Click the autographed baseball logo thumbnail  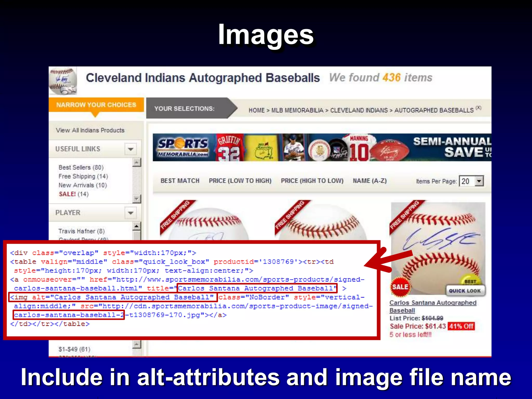click(x=63, y=81)
